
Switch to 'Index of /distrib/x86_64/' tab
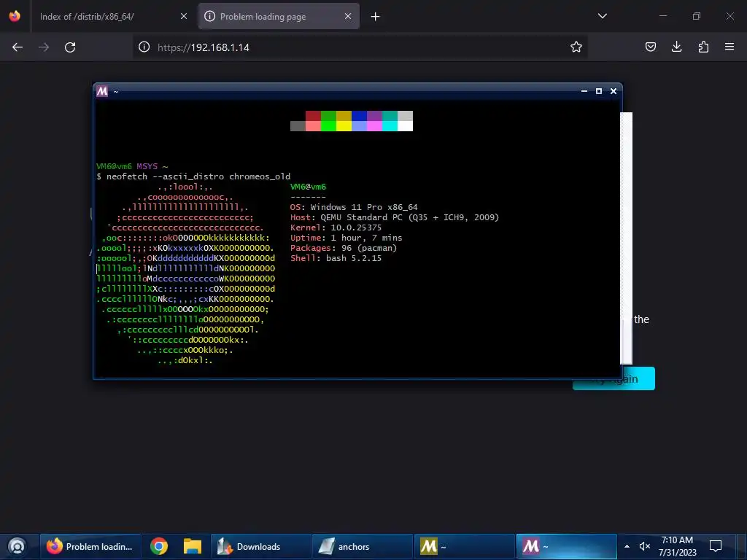106,17
